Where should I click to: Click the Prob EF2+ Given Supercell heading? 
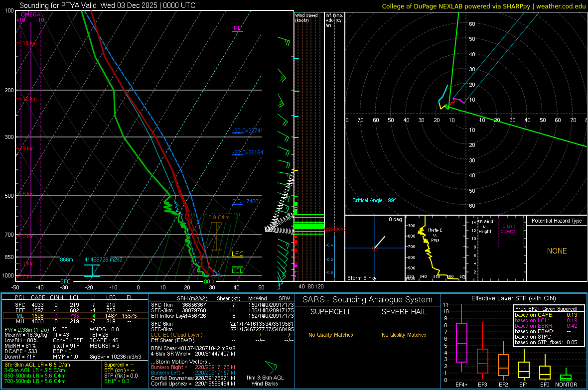[546, 309]
